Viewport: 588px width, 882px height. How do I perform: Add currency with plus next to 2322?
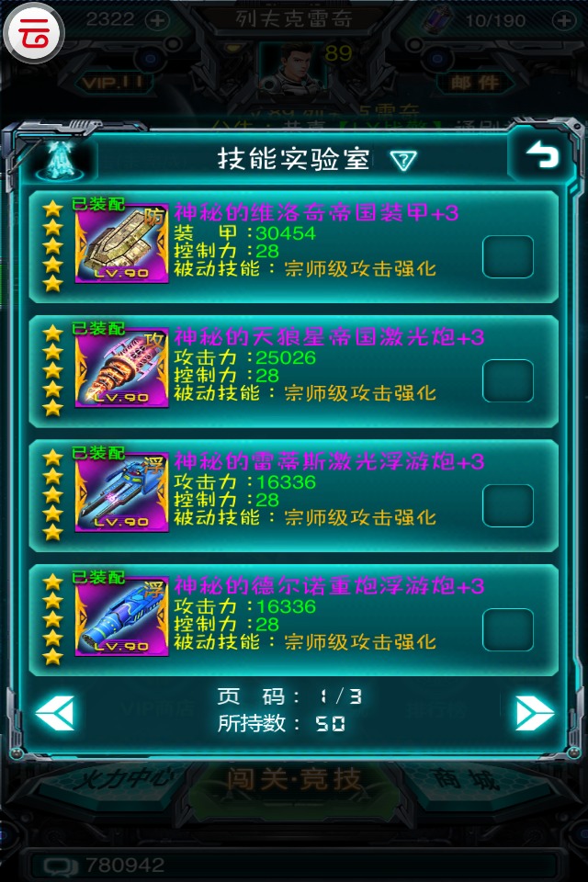[x=156, y=21]
